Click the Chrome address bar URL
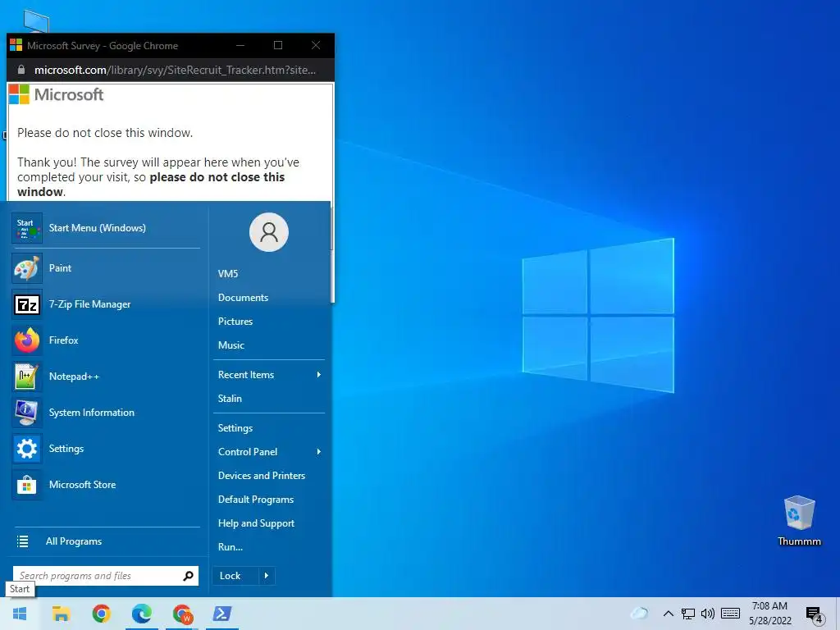Screen dimensions: 840x630 coord(175,71)
